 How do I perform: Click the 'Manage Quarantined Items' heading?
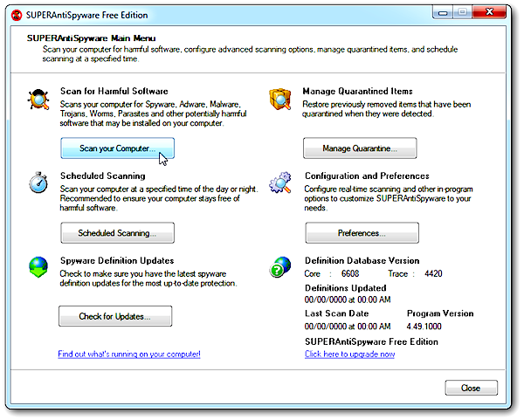point(357,91)
